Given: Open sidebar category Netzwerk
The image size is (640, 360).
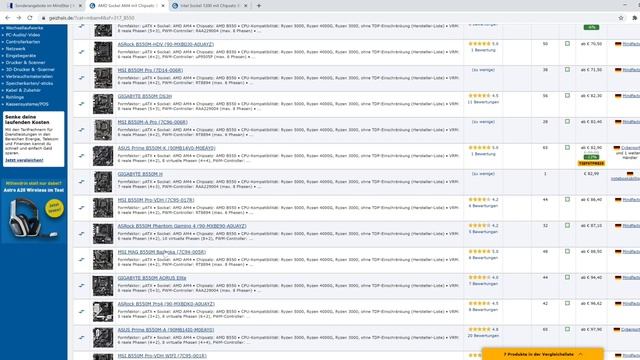Looking at the screenshot, I should [16, 49].
